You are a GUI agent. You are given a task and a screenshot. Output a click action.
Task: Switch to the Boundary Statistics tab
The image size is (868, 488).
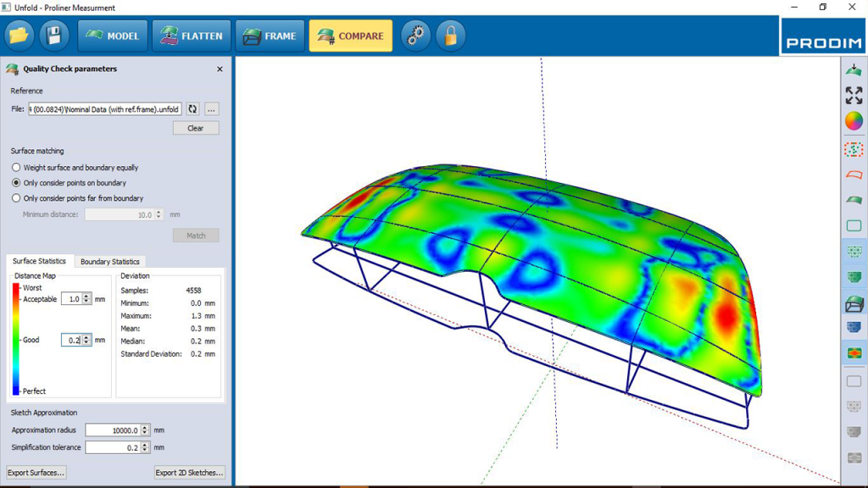(110, 262)
